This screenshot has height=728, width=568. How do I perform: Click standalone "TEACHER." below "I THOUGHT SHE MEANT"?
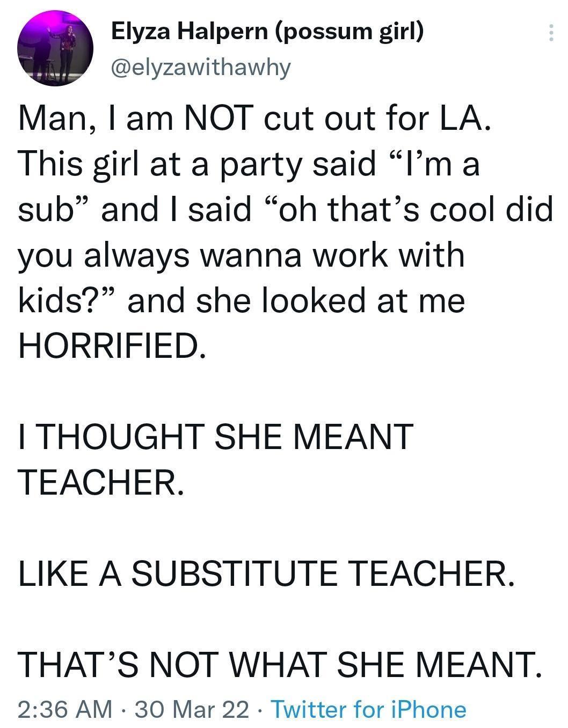click(102, 481)
